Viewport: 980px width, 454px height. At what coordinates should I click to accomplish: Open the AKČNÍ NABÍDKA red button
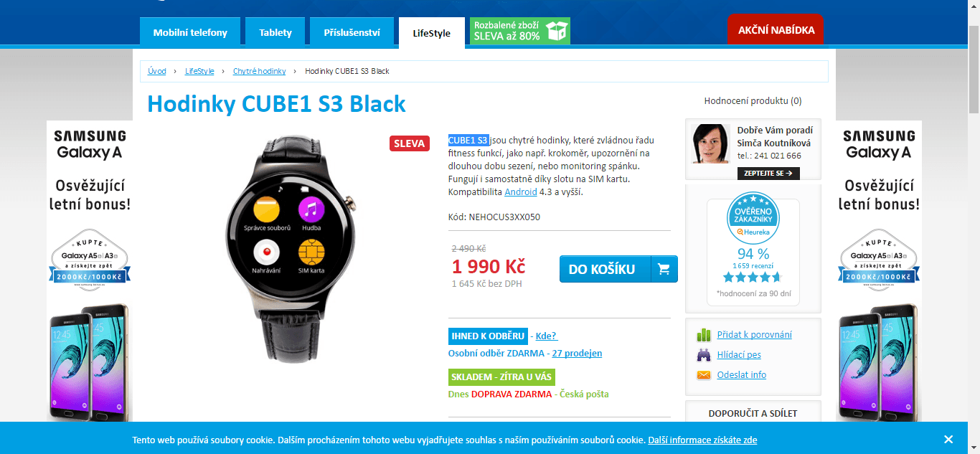776,30
